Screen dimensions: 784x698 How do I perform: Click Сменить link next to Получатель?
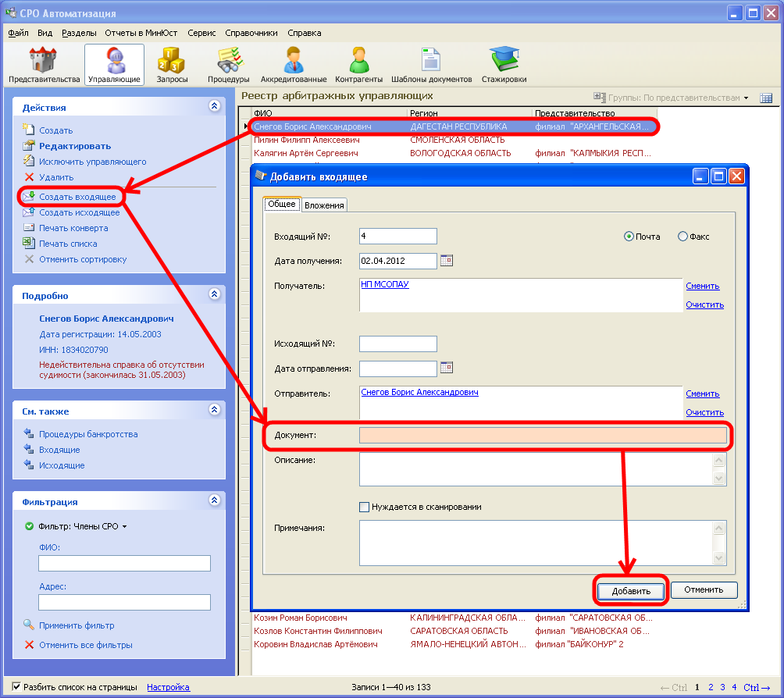click(702, 286)
